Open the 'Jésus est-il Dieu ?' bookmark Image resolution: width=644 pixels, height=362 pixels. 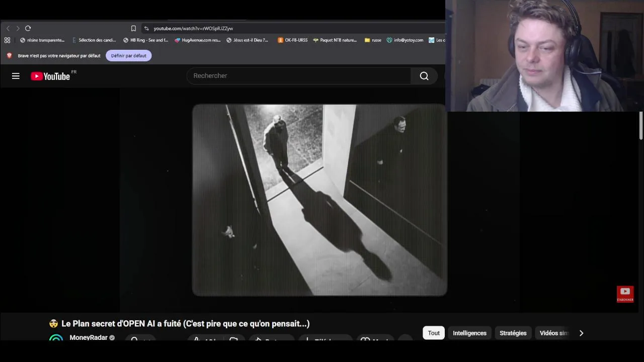(248, 40)
